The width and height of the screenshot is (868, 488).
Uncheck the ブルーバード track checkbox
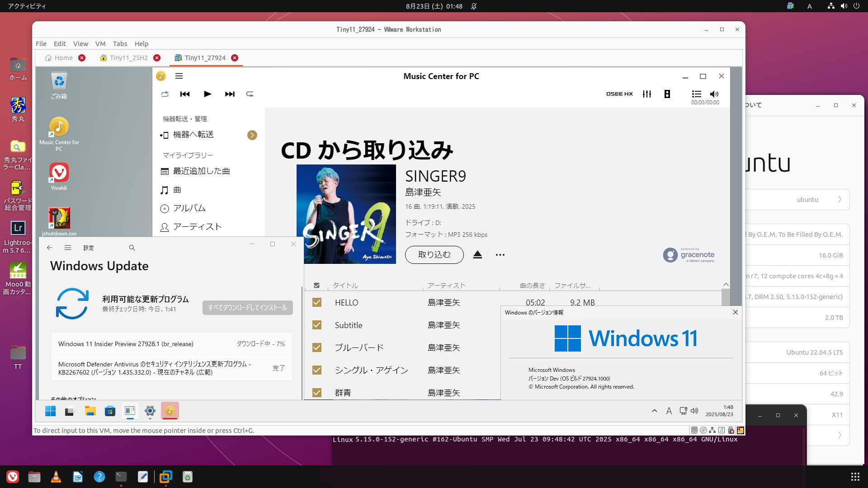tap(317, 347)
